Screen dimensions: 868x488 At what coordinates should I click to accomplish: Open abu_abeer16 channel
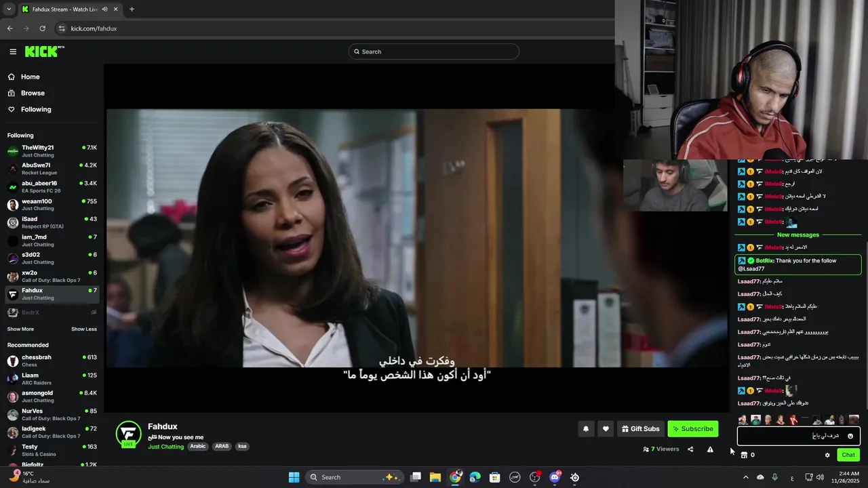click(x=52, y=187)
